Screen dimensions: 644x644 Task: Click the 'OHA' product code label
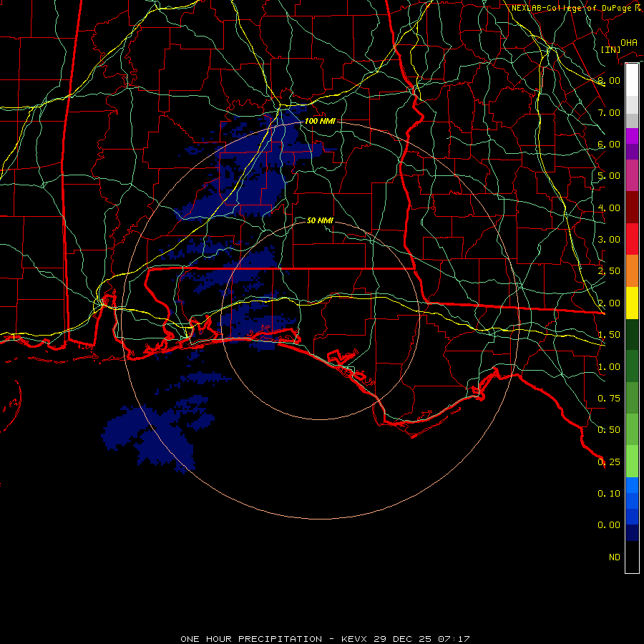coord(629,43)
